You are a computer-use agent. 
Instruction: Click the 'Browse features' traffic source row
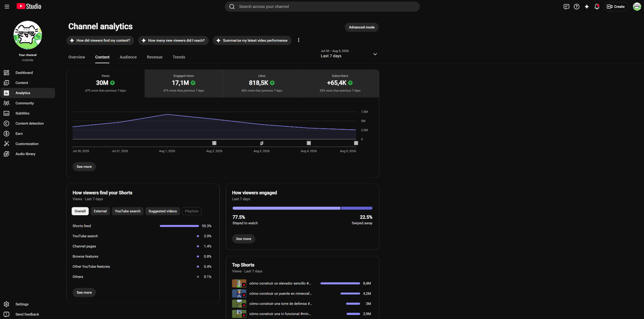(142, 256)
